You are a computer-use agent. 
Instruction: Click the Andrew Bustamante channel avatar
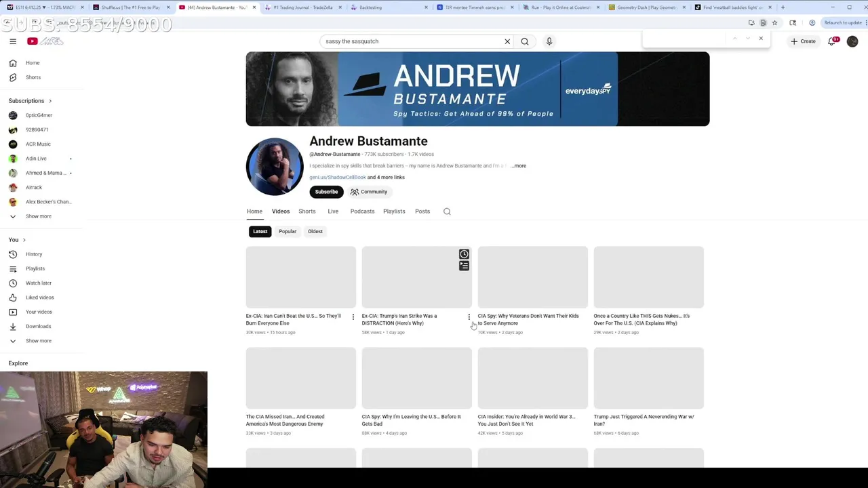click(x=275, y=167)
